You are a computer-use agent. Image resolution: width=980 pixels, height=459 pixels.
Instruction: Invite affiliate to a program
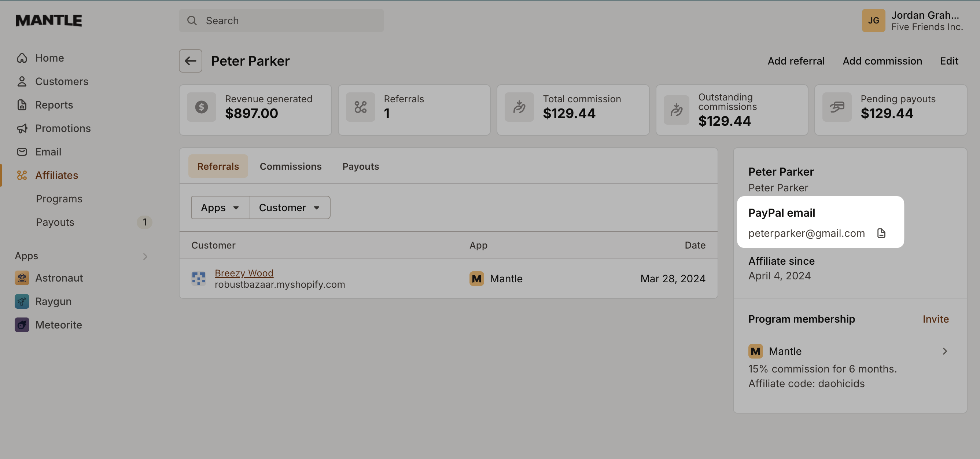point(936,319)
